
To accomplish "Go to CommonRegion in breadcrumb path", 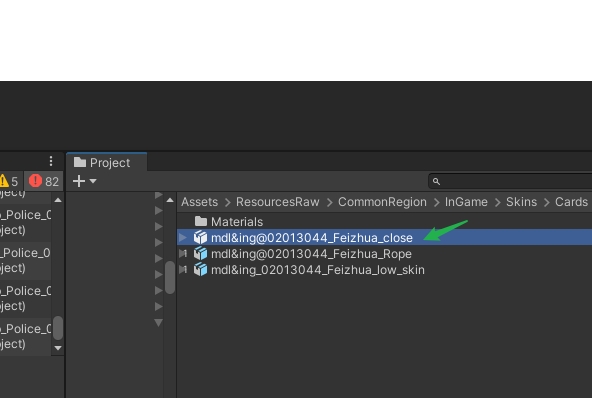I will (x=382, y=202).
